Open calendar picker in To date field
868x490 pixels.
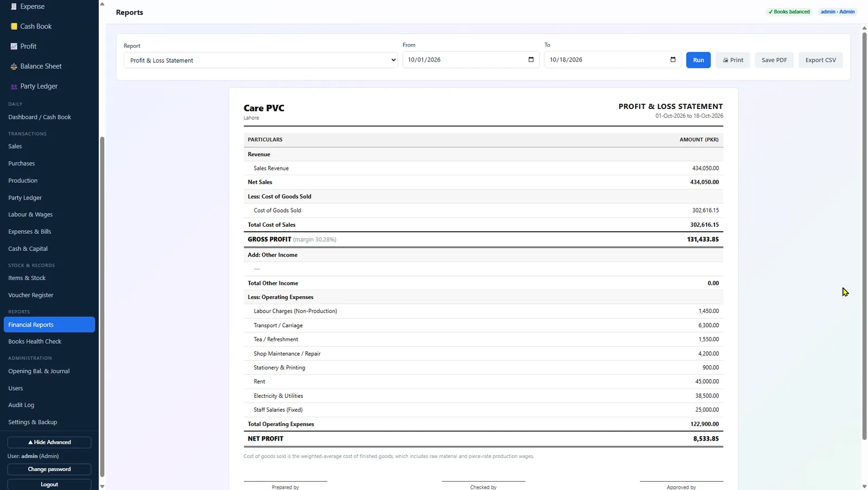pos(673,60)
